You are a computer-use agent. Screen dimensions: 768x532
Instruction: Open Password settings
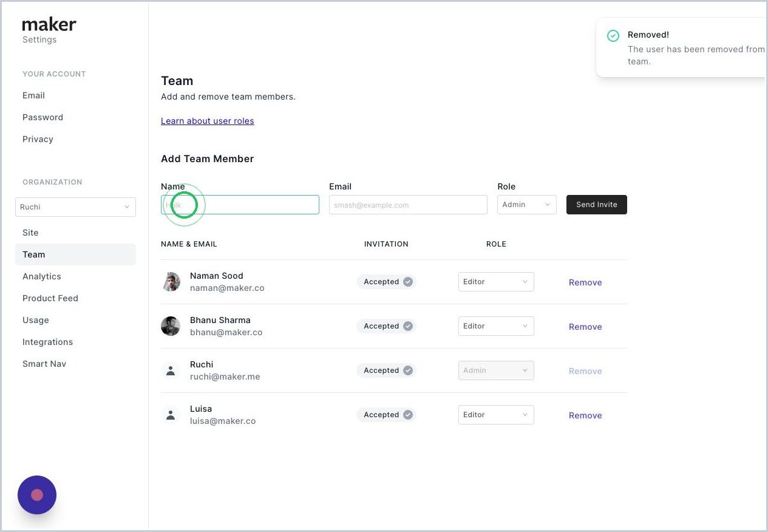(42, 117)
